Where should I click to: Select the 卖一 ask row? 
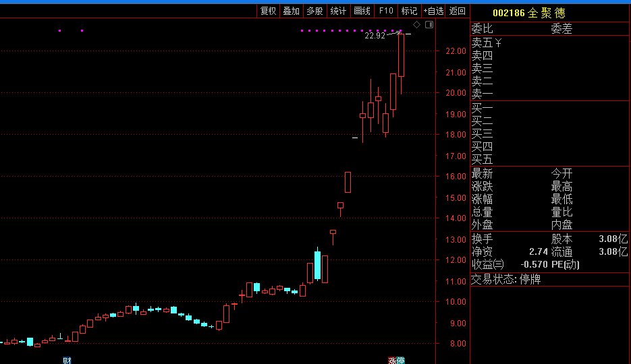pos(550,94)
